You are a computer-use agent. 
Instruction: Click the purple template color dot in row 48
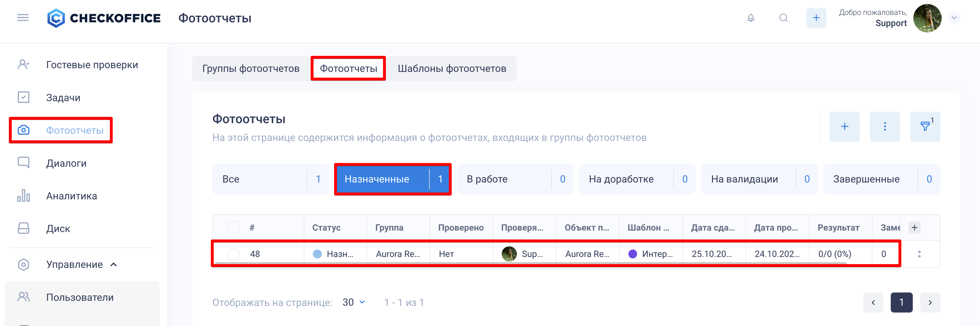click(x=632, y=254)
